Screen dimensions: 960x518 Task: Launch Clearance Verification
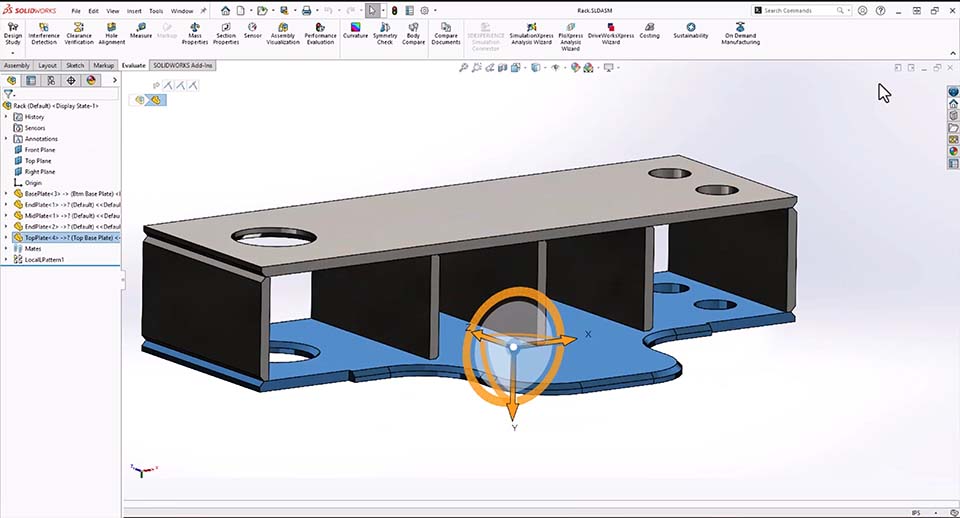tap(79, 34)
